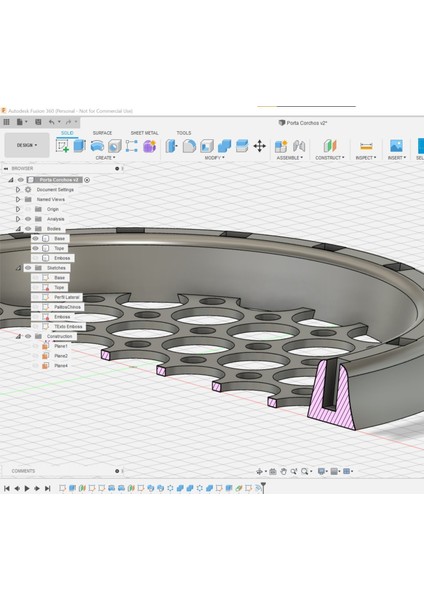
Task: Click the Undo arrow
Action: pos(52,122)
